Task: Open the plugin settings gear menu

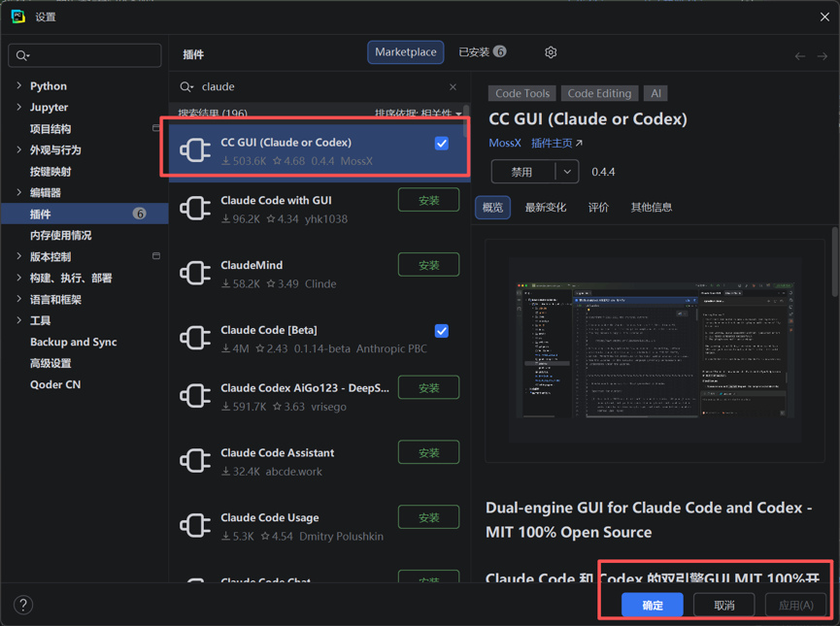Action: [x=551, y=52]
